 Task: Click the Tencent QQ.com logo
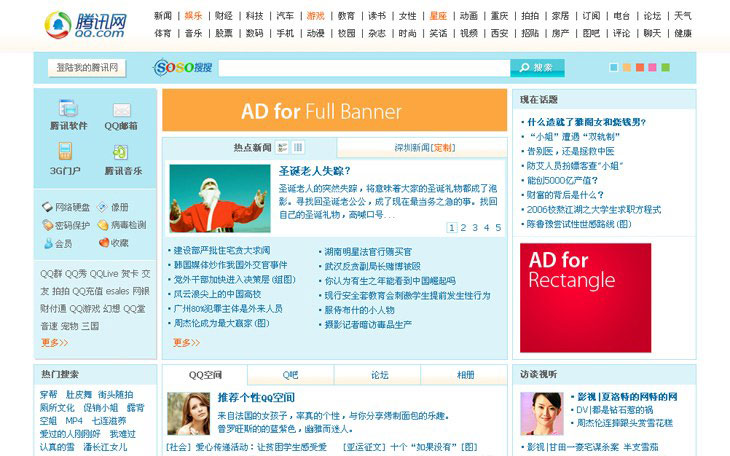(86, 25)
